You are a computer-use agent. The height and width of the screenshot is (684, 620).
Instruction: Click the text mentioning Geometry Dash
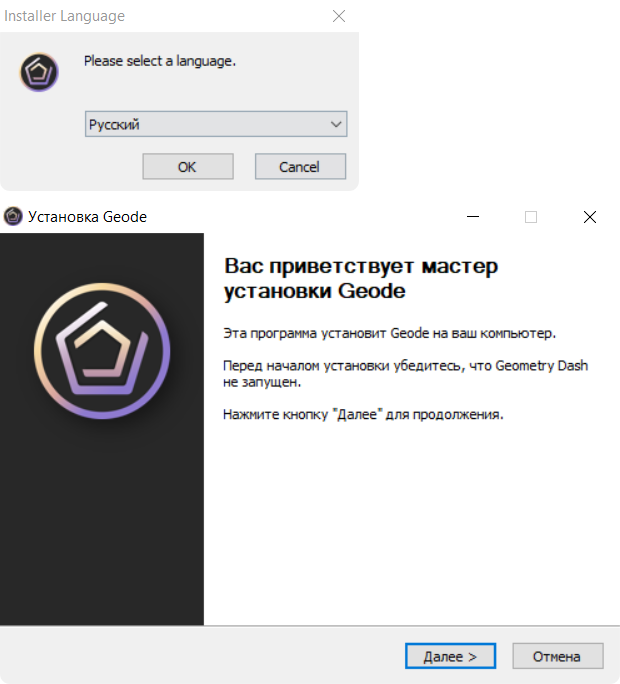[x=405, y=373]
